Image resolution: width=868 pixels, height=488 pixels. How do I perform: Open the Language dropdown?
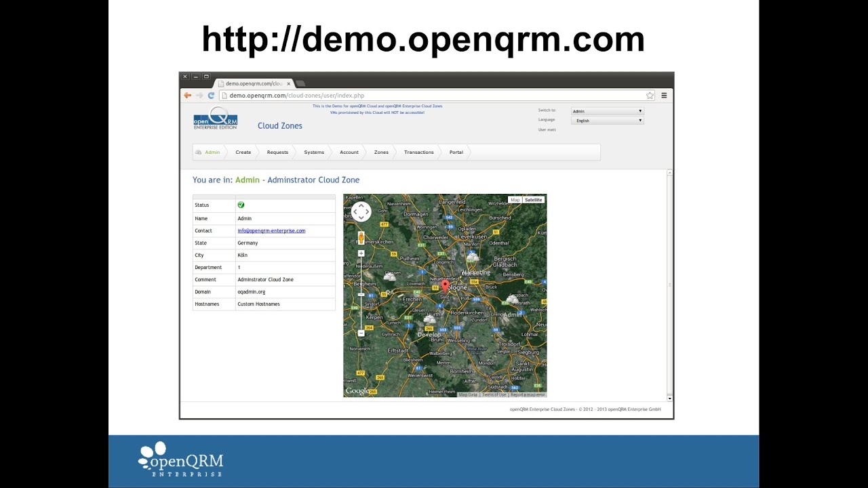coord(607,121)
